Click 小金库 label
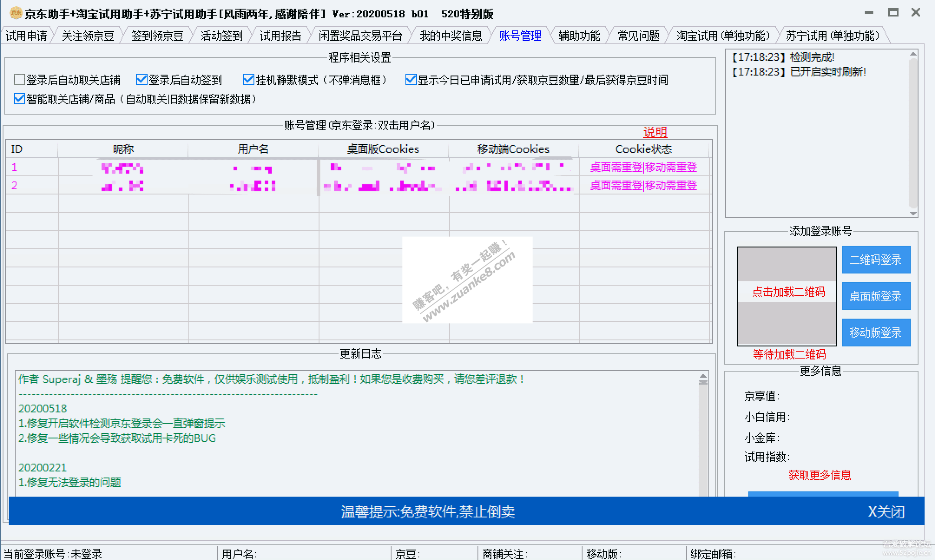935x560 pixels. tap(762, 438)
